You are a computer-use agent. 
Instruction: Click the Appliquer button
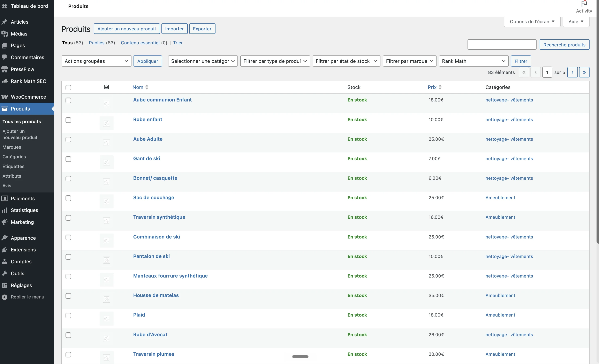click(x=147, y=61)
